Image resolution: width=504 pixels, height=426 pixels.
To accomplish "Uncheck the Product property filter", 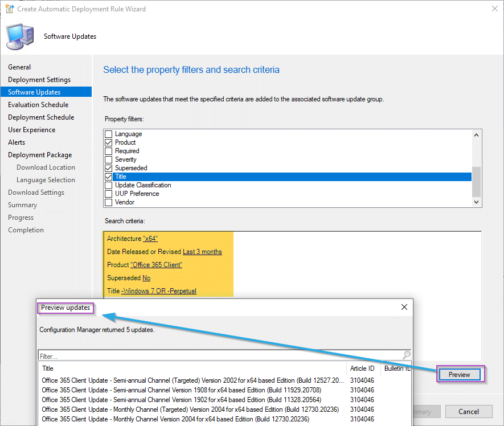I will 108,142.
